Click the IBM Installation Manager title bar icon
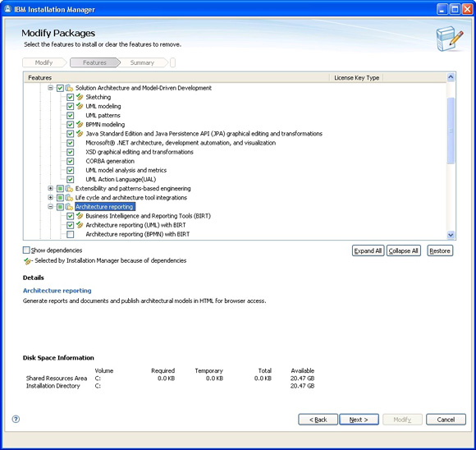This screenshot has height=450, width=476. [x=8, y=9]
